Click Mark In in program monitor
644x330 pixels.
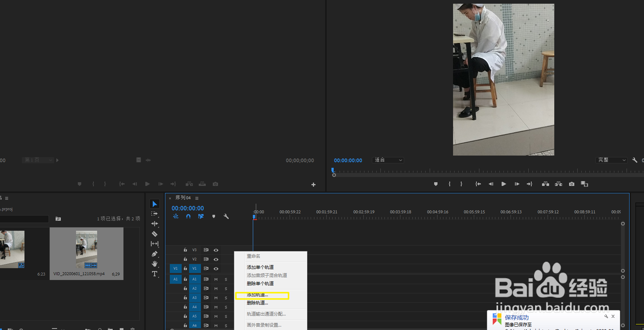449,184
